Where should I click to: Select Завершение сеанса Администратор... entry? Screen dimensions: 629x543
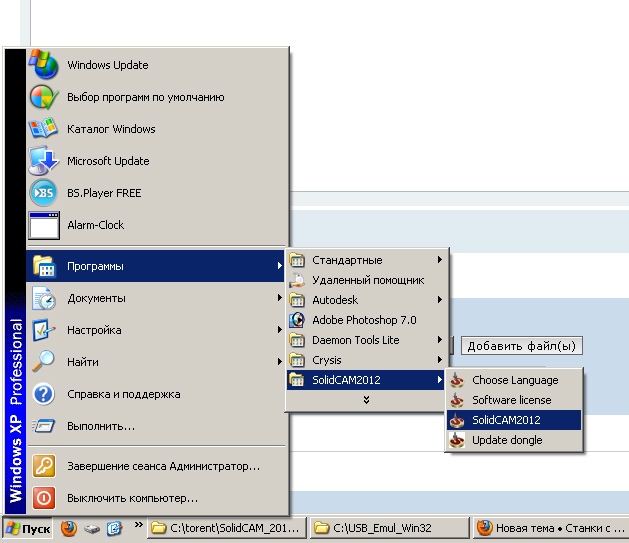pyautogui.click(x=157, y=466)
